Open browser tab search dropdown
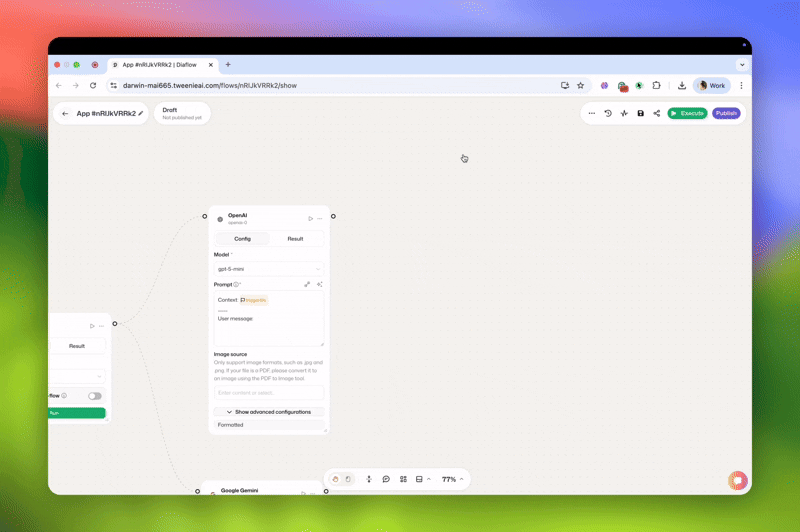Image resolution: width=800 pixels, height=532 pixels. (742, 65)
